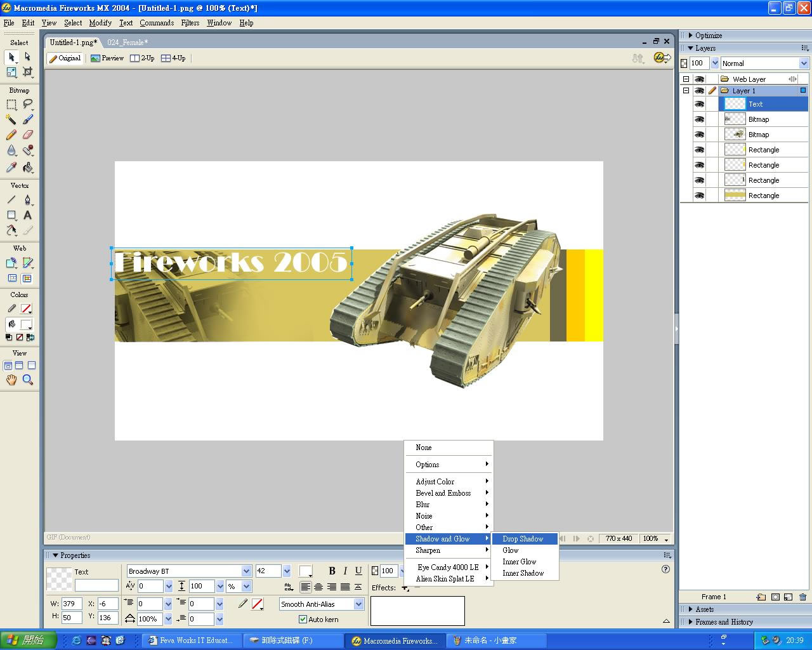Open Feva Works IT Educat... taskbar window
This screenshot has height=650, width=812.
[192, 640]
